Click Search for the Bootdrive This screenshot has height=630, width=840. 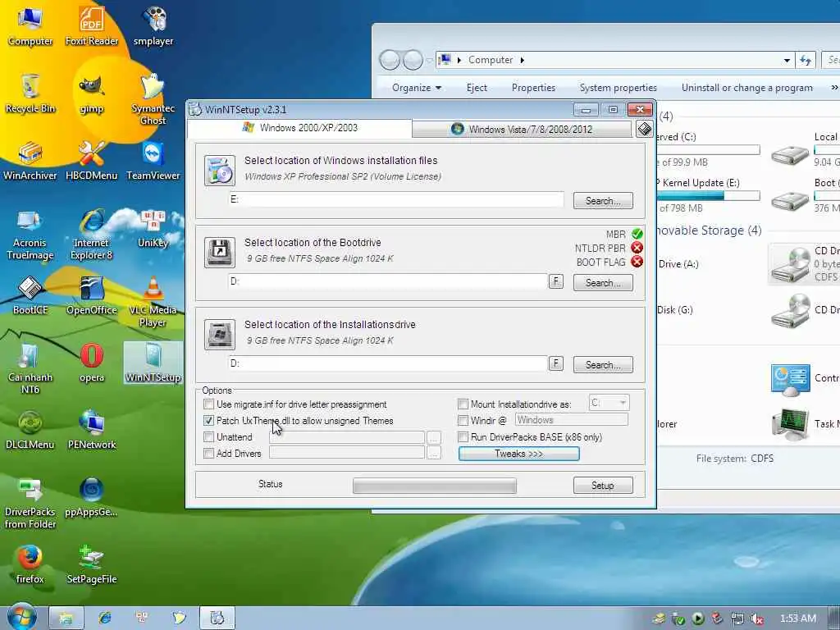(x=603, y=283)
